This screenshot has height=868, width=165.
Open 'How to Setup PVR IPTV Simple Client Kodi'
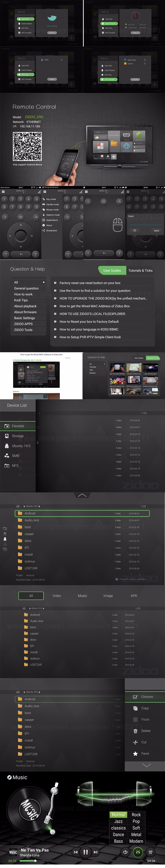[90, 337]
